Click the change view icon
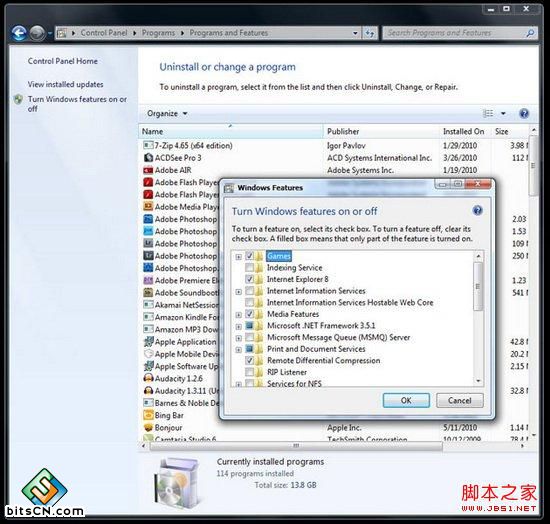Image resolution: width=550 pixels, height=524 pixels. tap(488, 113)
